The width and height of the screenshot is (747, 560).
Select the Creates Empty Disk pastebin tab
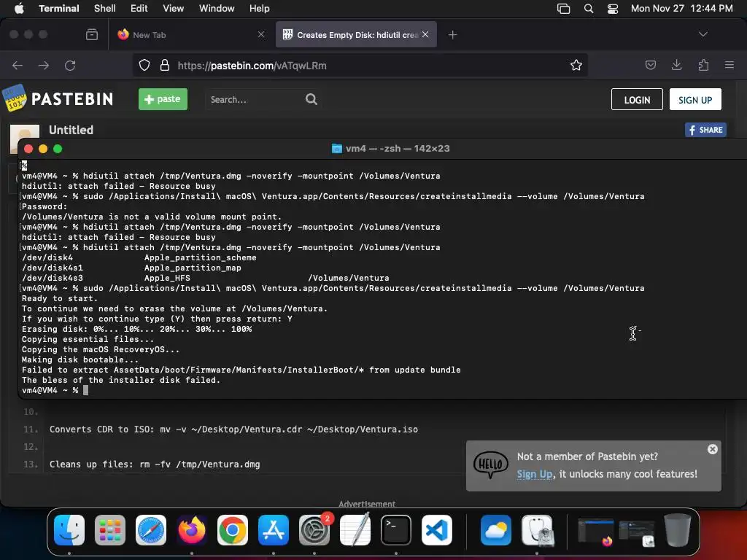[x=356, y=35]
